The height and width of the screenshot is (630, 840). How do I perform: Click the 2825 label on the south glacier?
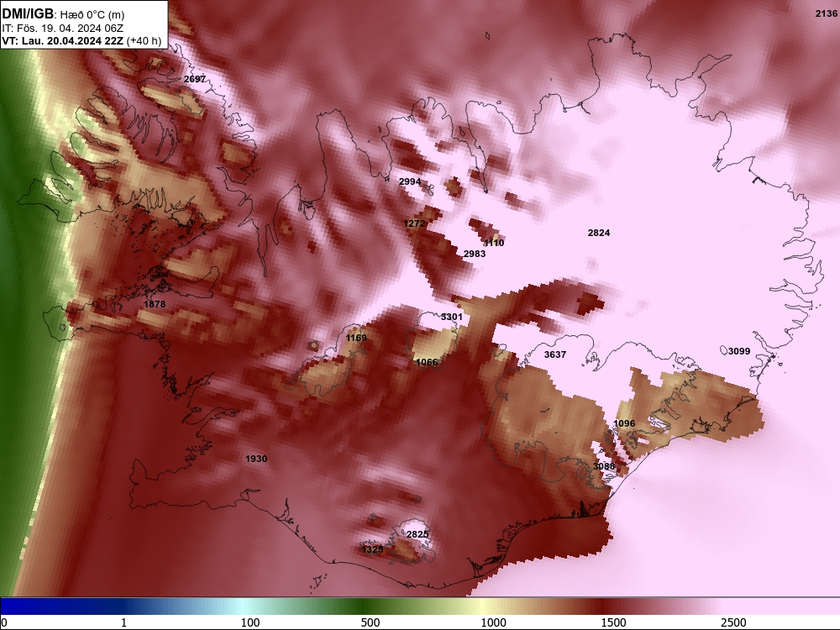tap(417, 534)
